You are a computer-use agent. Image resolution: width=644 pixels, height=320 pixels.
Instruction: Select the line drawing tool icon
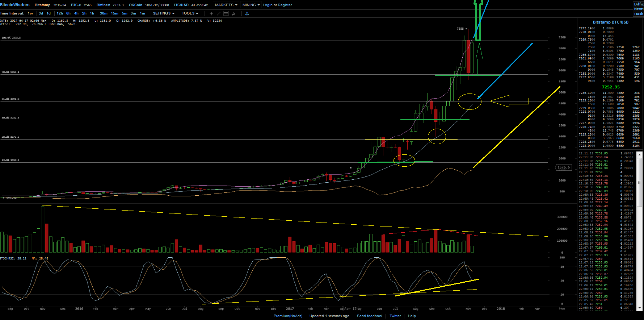click(219, 14)
